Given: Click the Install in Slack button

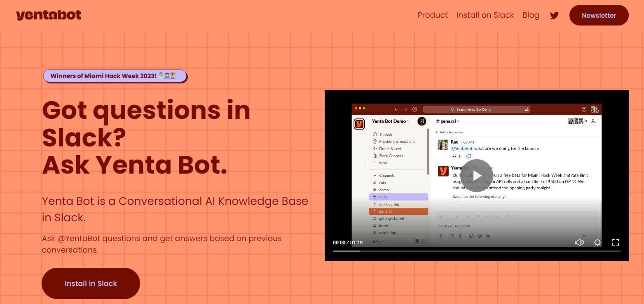Looking at the screenshot, I should (x=91, y=283).
